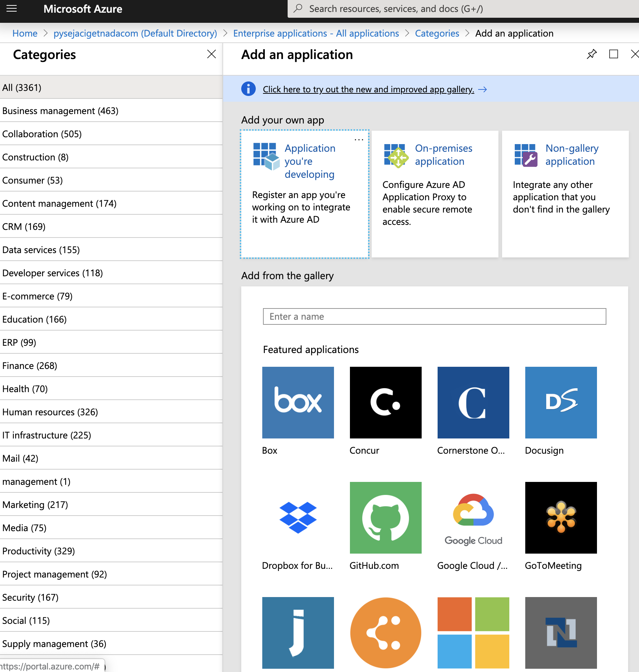Select the Microsoft four-square logo tile
This screenshot has width=639, height=672.
tap(473, 633)
